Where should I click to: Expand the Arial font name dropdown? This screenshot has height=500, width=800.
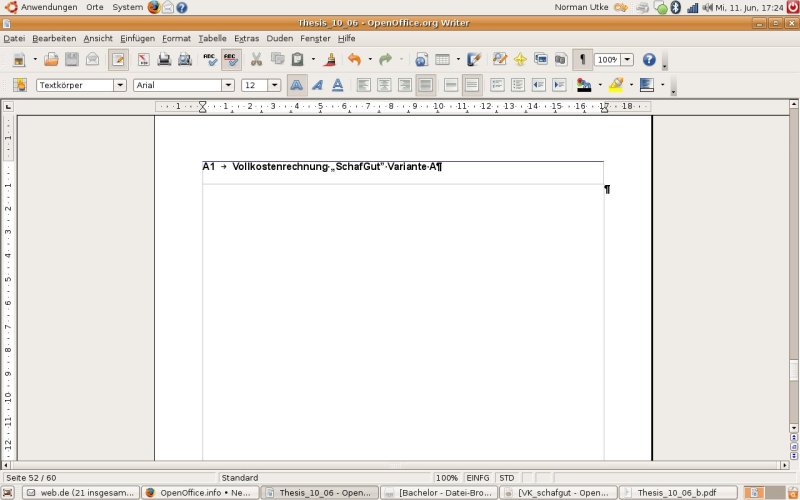tap(227, 85)
